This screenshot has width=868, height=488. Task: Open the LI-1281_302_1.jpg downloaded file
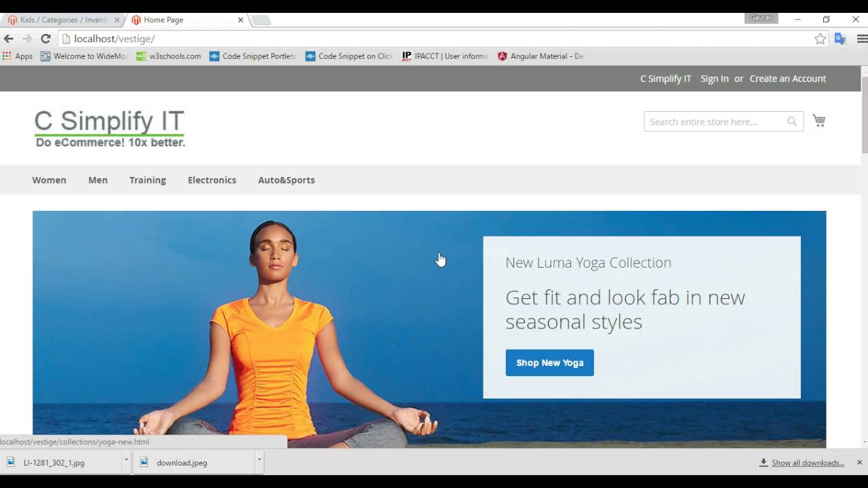point(61,462)
